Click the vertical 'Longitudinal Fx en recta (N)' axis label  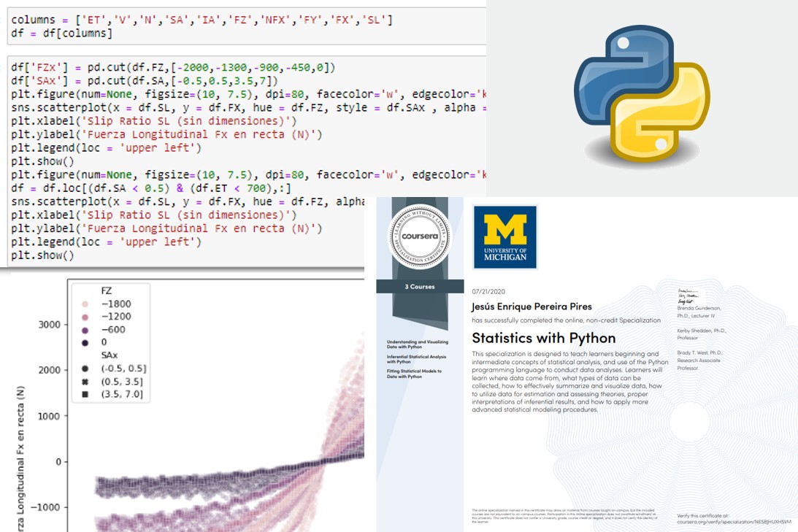click(x=21, y=459)
